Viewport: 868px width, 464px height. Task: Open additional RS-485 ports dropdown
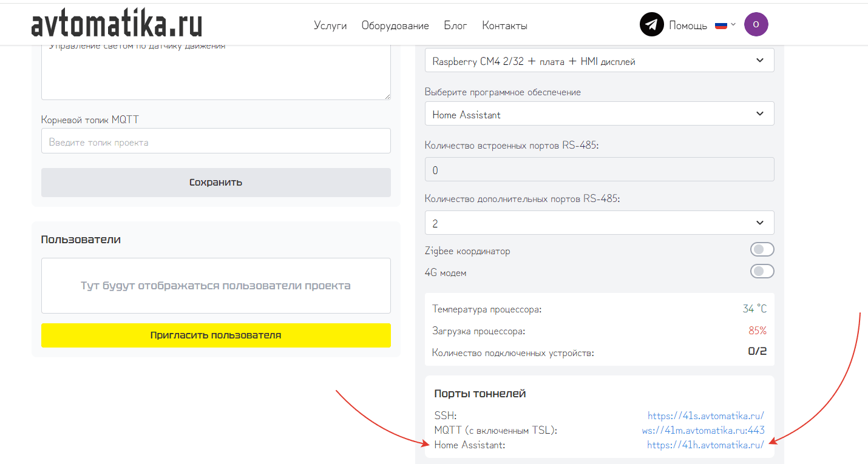click(599, 223)
